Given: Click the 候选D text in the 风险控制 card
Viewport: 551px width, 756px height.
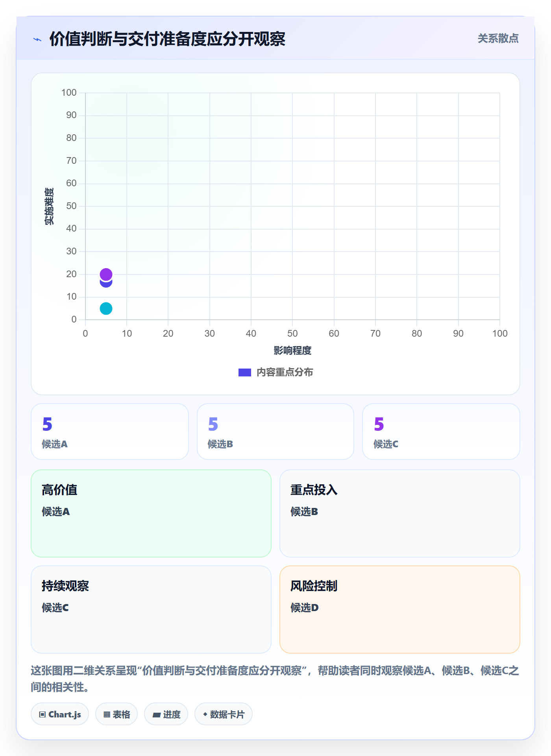Looking at the screenshot, I should 305,608.
